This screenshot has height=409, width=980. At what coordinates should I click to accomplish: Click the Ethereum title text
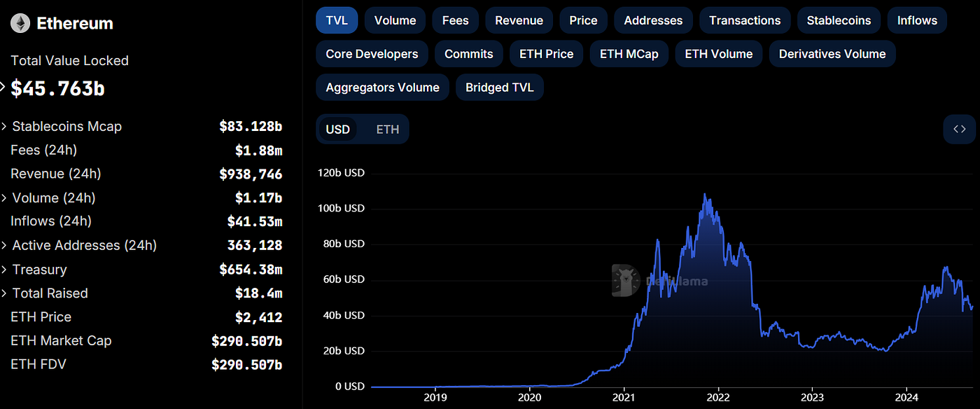tap(75, 23)
